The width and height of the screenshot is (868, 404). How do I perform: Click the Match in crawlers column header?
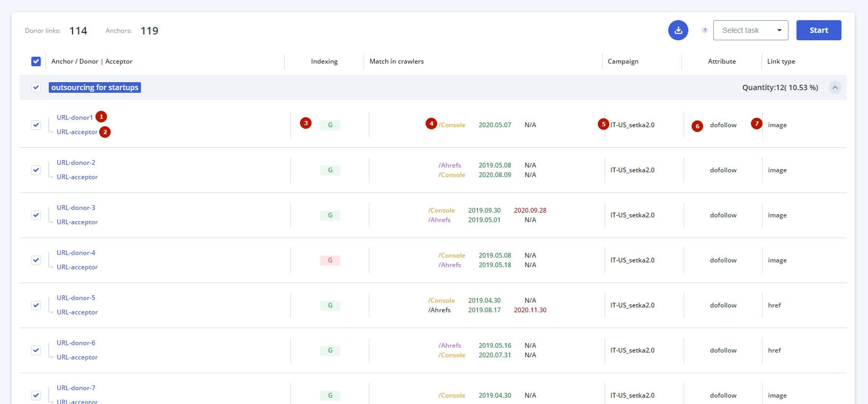pyautogui.click(x=396, y=62)
